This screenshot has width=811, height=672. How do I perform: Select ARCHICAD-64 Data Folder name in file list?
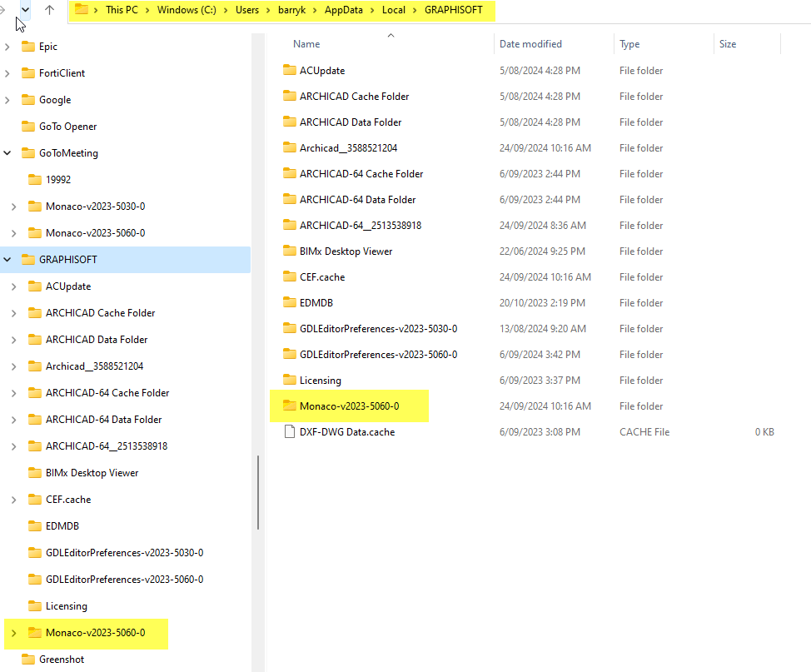[x=357, y=200]
